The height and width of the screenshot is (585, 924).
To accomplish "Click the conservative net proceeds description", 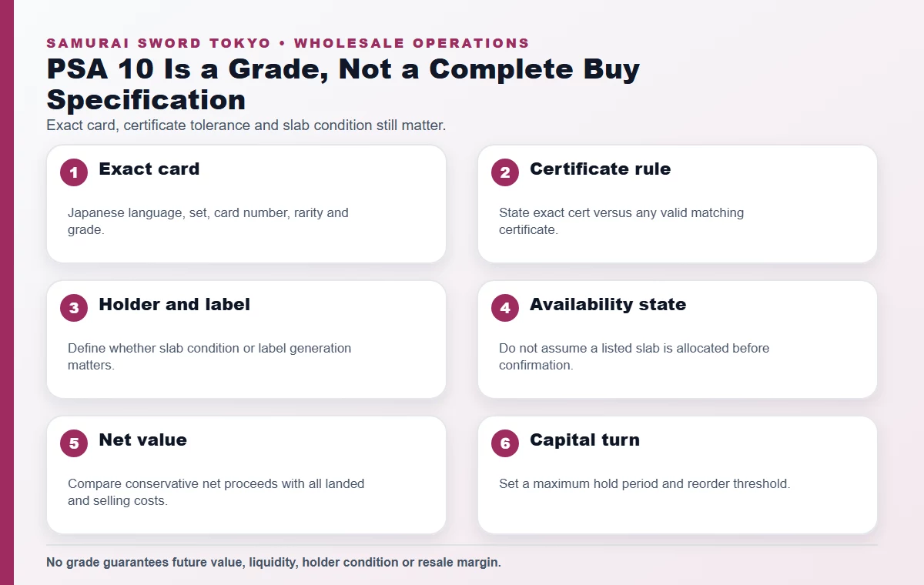I will point(216,492).
